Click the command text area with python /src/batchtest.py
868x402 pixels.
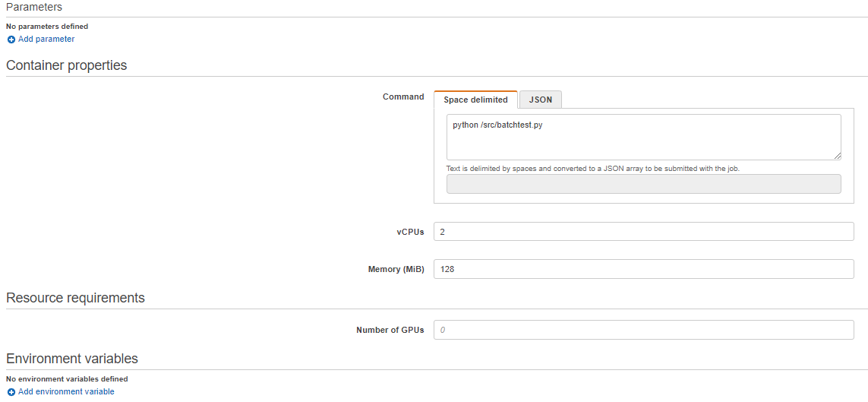[644, 138]
